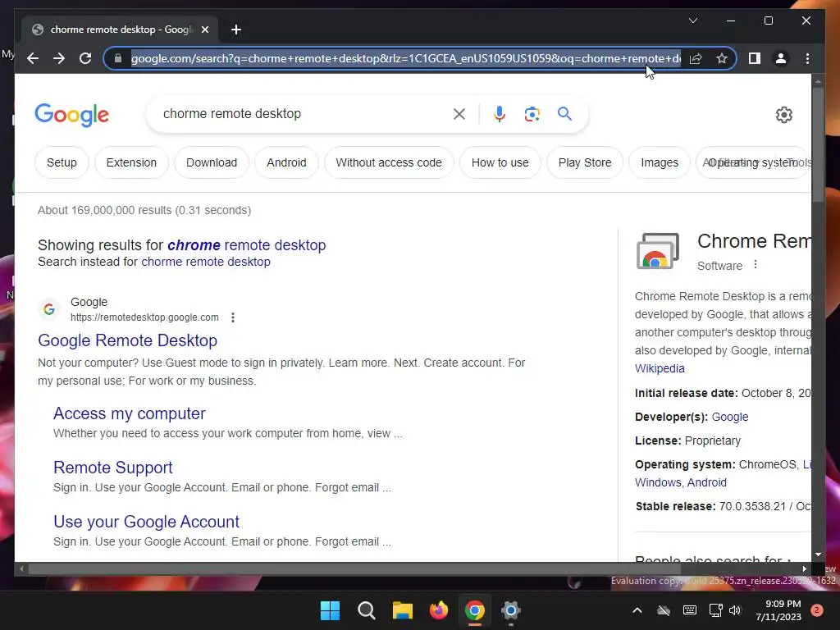Start voice search with the microphone icon
The height and width of the screenshot is (630, 840).
tap(500, 113)
